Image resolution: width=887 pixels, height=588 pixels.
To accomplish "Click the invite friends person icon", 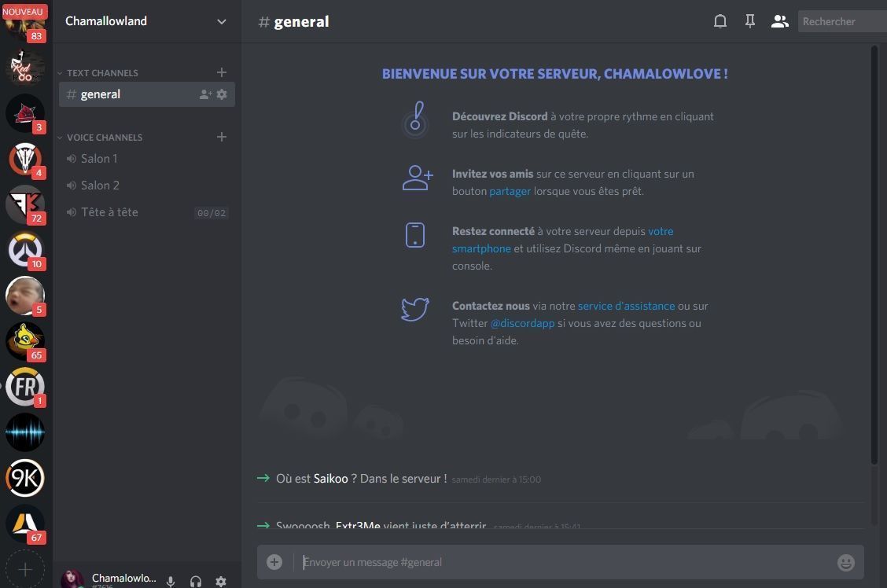I will (x=418, y=178).
